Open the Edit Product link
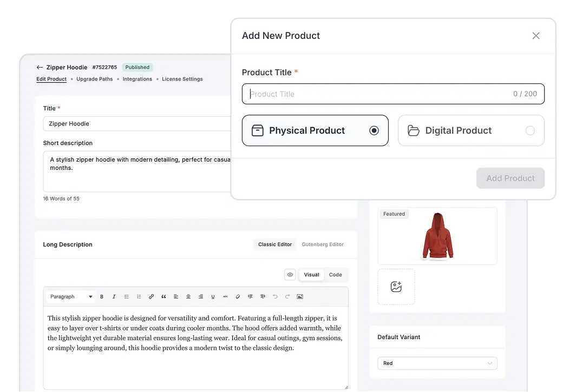The width and height of the screenshot is (576, 392). click(51, 79)
